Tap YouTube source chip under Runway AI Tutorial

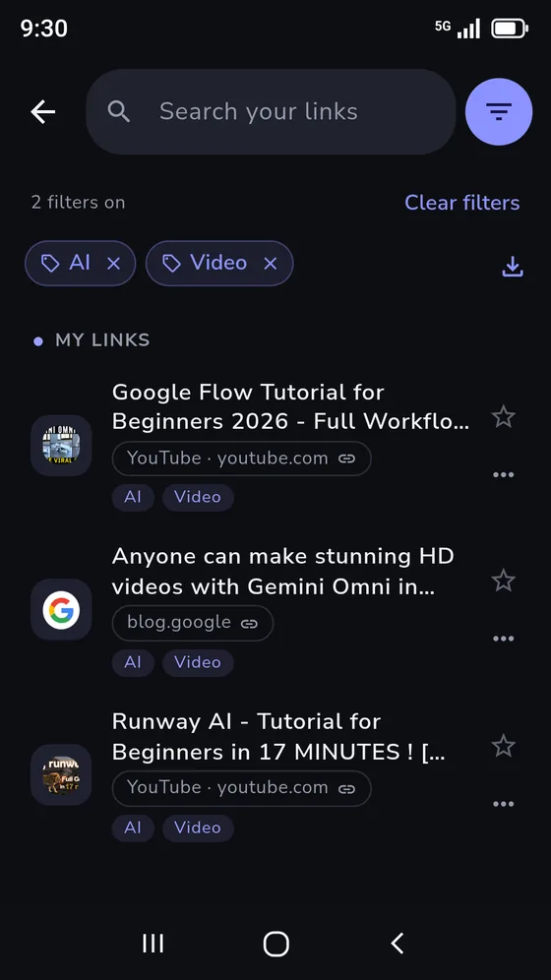coord(241,788)
